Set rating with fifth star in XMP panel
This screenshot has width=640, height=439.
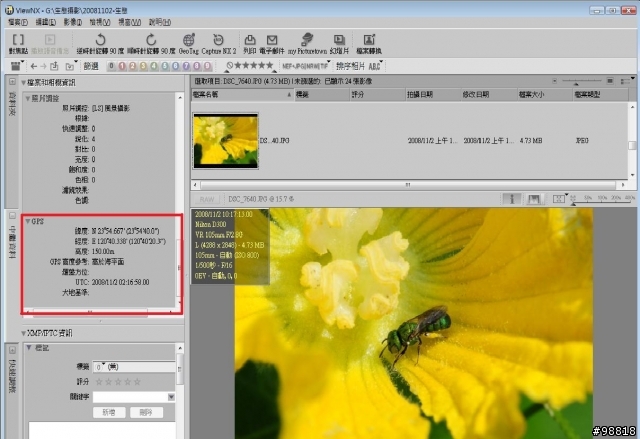(x=138, y=382)
